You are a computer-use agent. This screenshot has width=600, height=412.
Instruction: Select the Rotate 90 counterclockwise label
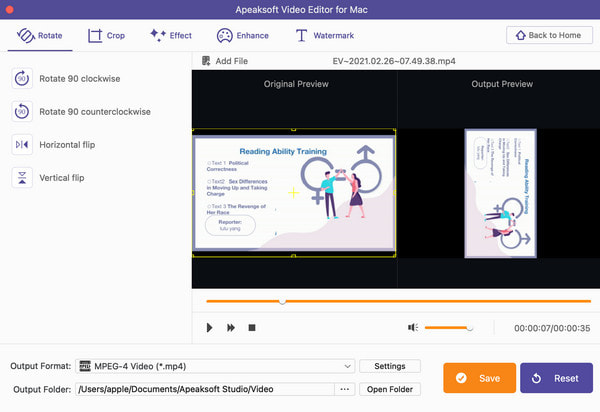point(95,112)
